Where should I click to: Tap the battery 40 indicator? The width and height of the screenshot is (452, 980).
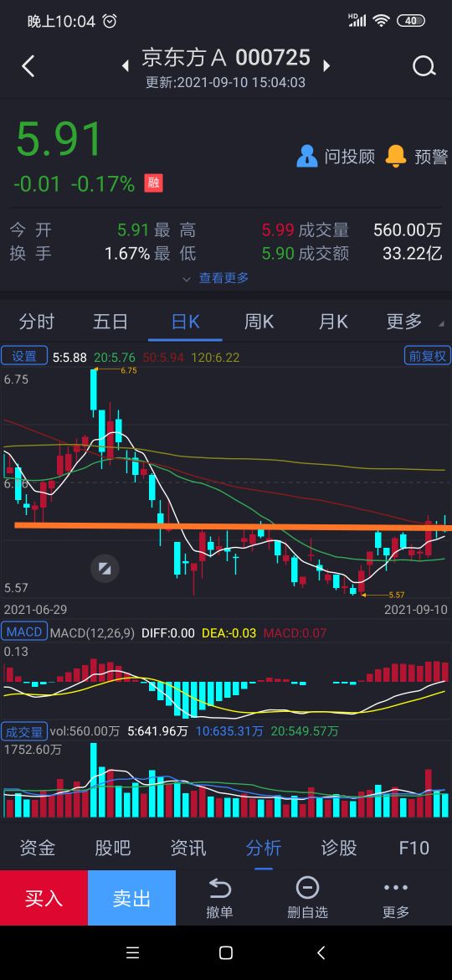coord(411,21)
